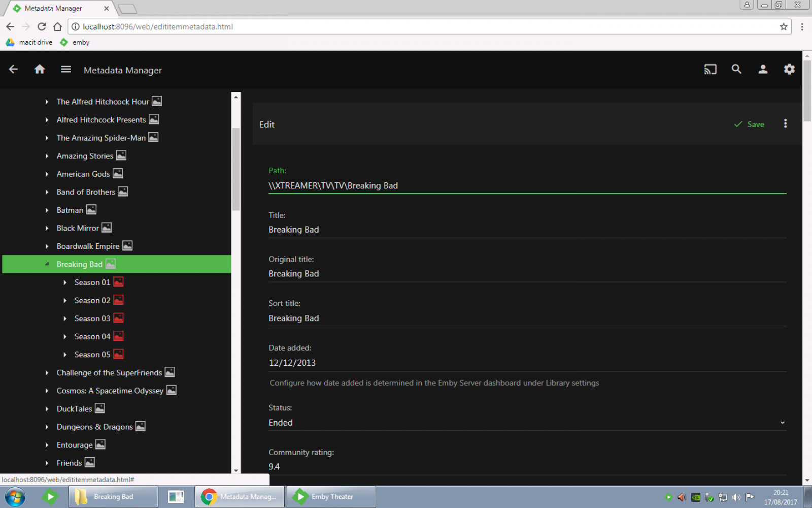Select Challenge of the SuperFriends item
Viewport: 812px width, 508px height.
pos(109,372)
